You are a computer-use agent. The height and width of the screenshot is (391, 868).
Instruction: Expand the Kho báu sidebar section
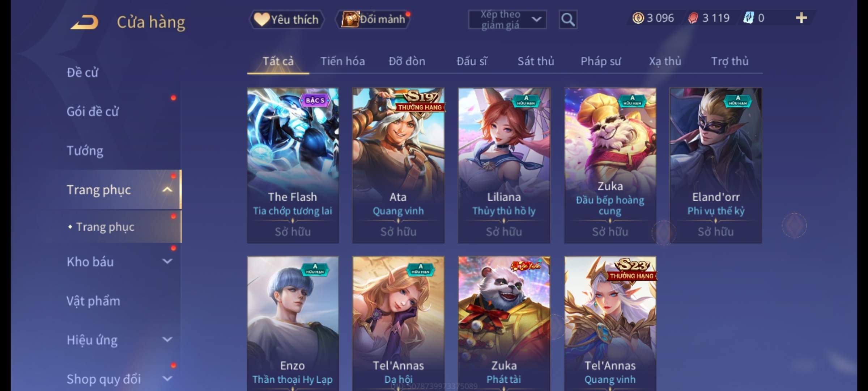point(167,261)
